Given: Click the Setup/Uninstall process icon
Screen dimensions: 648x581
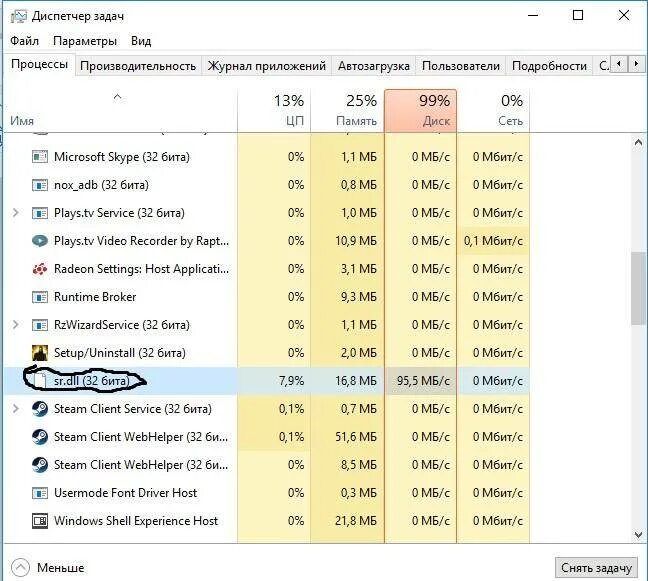Looking at the screenshot, I should tap(40, 353).
